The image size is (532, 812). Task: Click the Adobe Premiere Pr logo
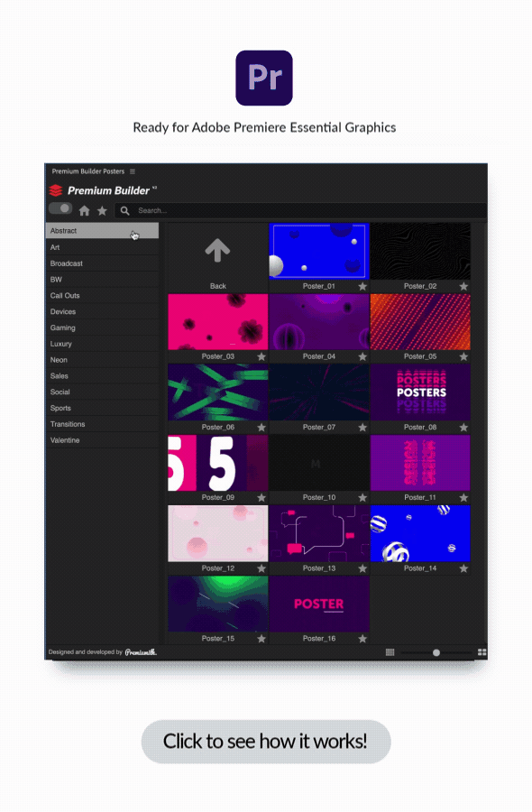(264, 78)
